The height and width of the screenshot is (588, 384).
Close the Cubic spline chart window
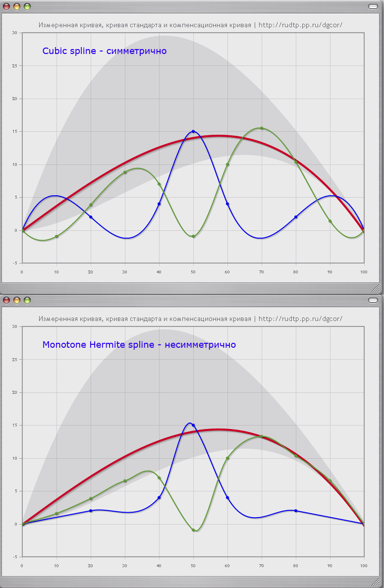(6, 6)
